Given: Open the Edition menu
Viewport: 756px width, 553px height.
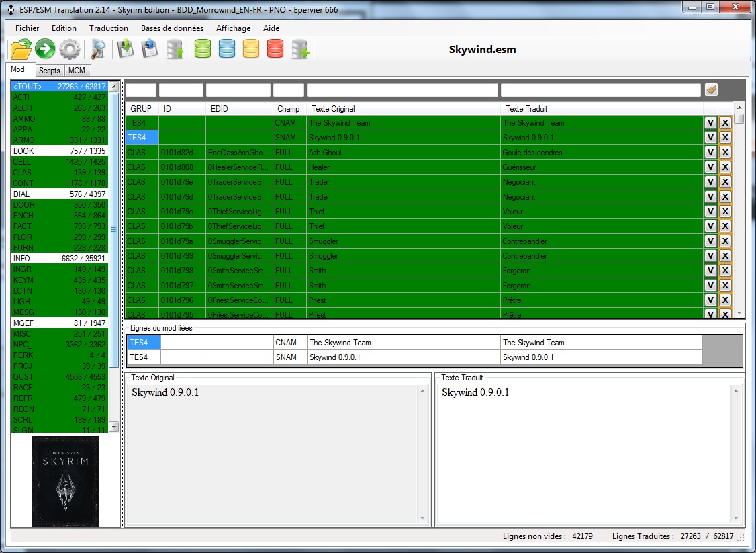Looking at the screenshot, I should (64, 28).
